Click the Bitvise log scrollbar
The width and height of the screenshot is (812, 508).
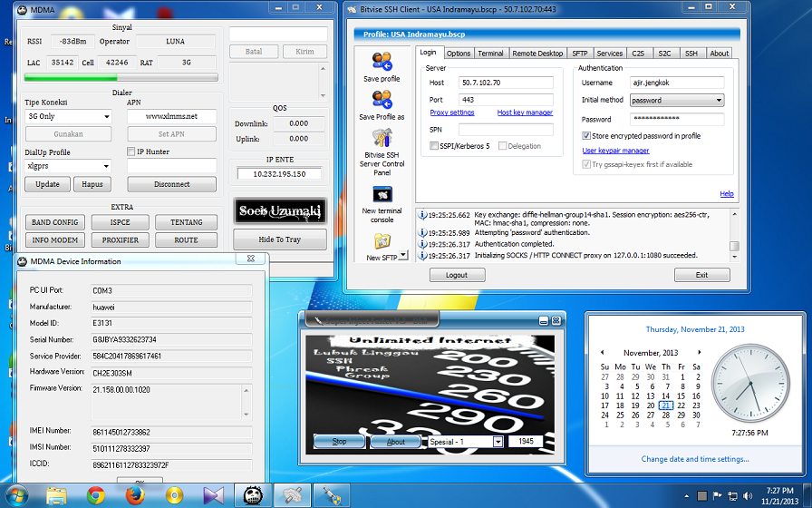(x=734, y=236)
